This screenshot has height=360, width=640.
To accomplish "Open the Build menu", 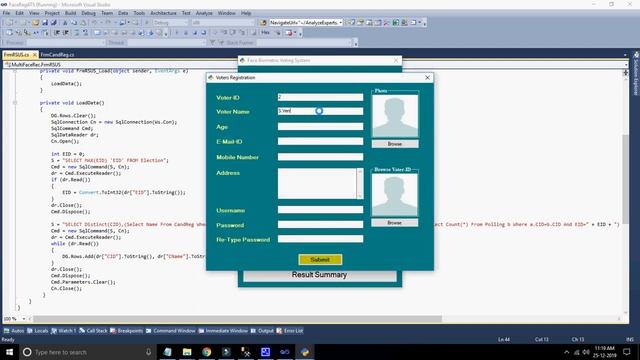I will tap(70, 13).
